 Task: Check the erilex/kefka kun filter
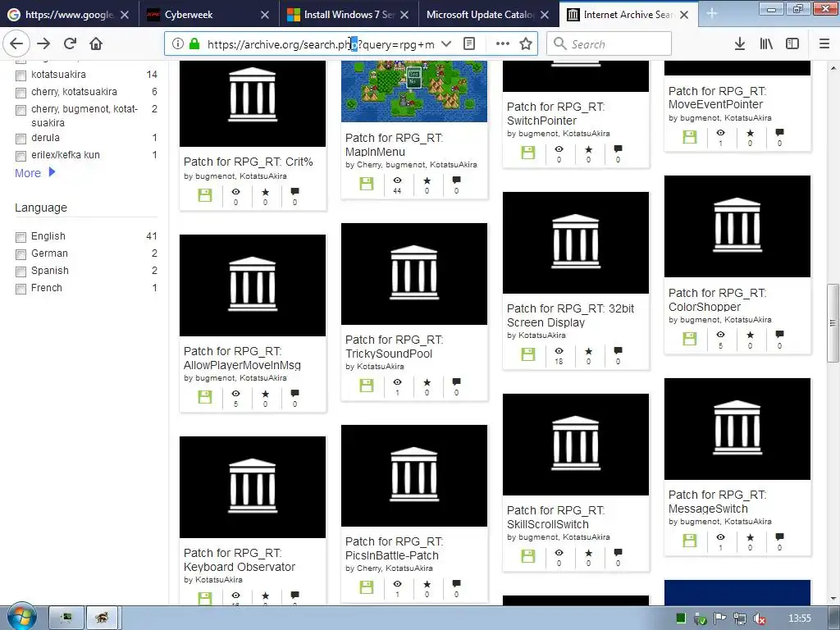(21, 156)
